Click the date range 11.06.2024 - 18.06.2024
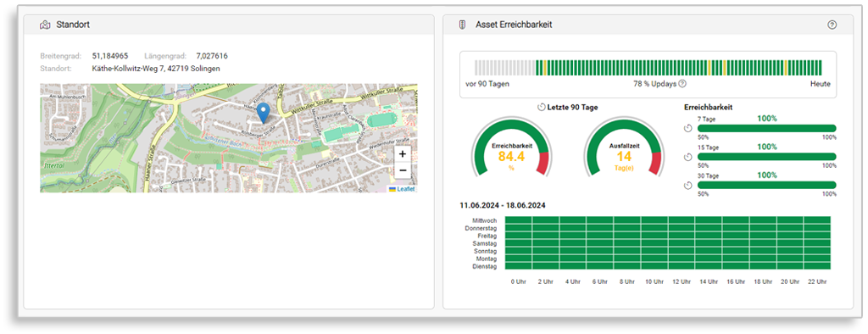 [x=503, y=205]
